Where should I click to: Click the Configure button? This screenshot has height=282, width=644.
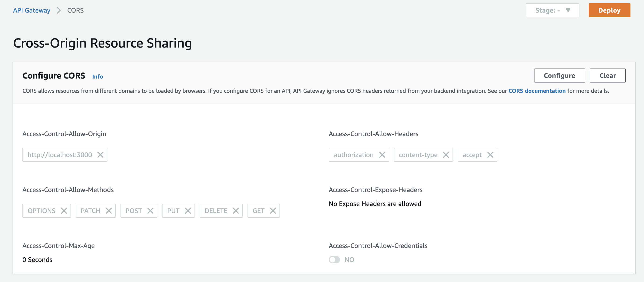[559, 76]
